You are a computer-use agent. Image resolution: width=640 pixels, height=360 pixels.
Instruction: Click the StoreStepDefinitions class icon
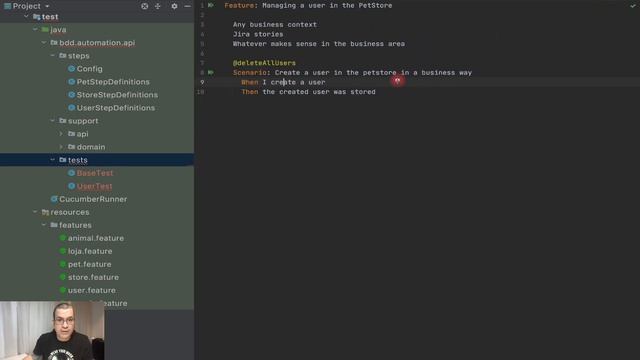pyautogui.click(x=71, y=95)
